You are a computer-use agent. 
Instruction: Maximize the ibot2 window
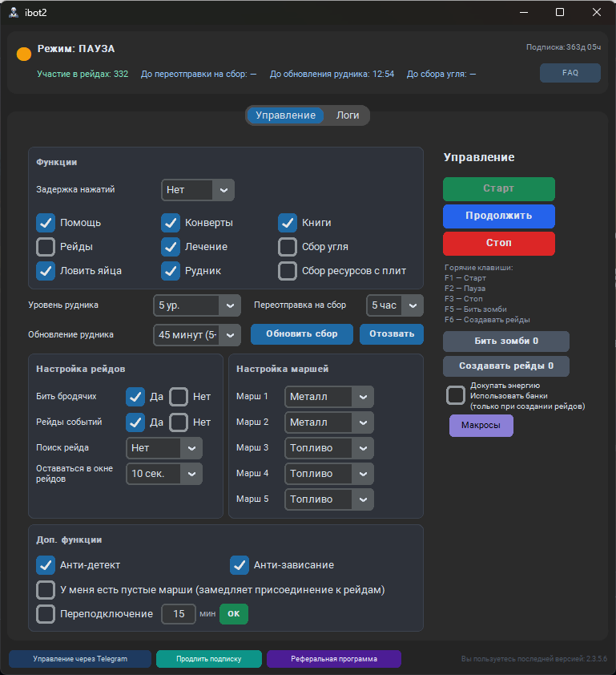point(560,13)
